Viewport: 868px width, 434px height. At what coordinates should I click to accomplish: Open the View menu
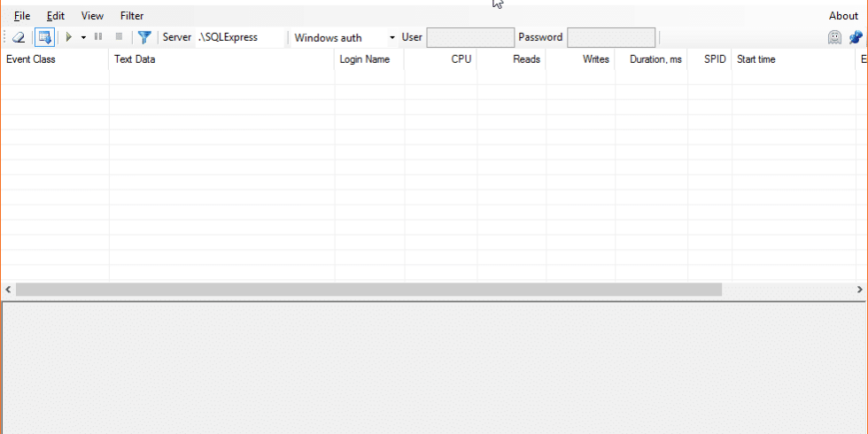coord(92,16)
